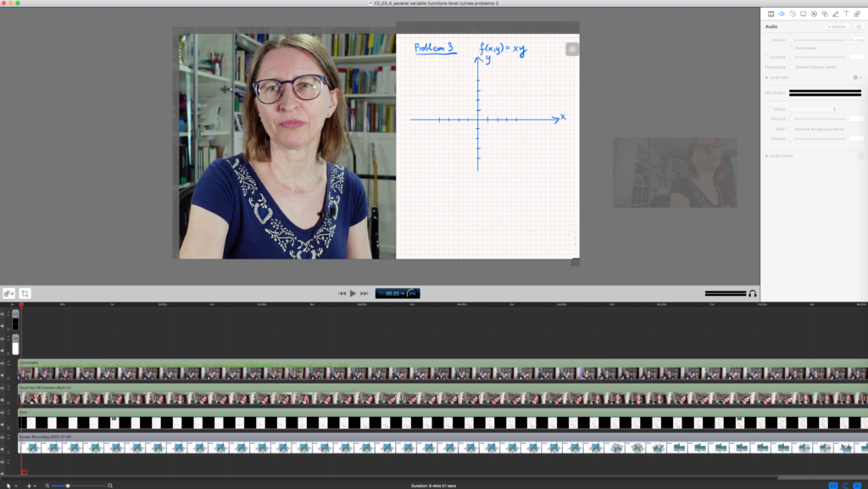Open the audio Effect dropdown
This screenshot has height=489, width=868.
coord(815,109)
